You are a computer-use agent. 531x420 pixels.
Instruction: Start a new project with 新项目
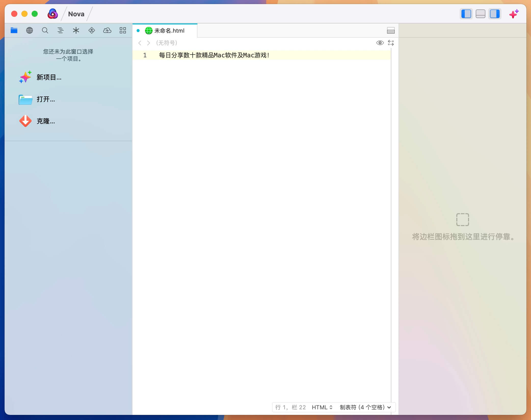48,77
